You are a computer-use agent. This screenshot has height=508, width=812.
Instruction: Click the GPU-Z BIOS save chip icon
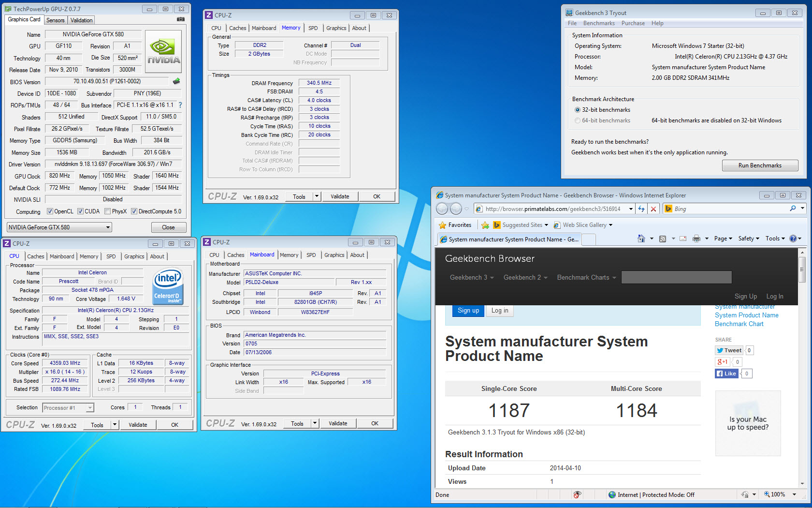click(176, 81)
